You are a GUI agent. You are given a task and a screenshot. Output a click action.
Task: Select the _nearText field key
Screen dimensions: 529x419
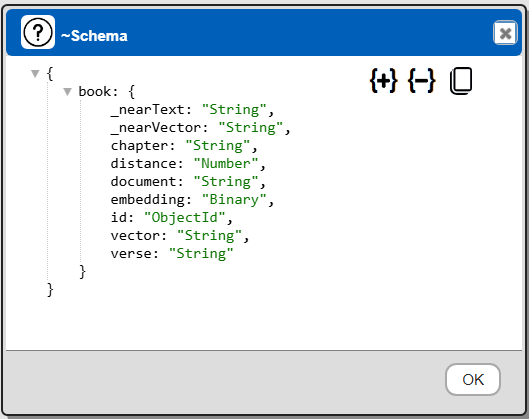(x=148, y=110)
